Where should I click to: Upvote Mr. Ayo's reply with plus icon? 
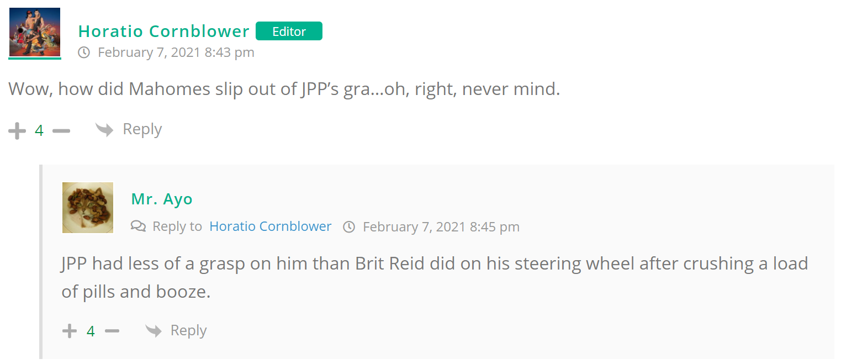pos(70,331)
